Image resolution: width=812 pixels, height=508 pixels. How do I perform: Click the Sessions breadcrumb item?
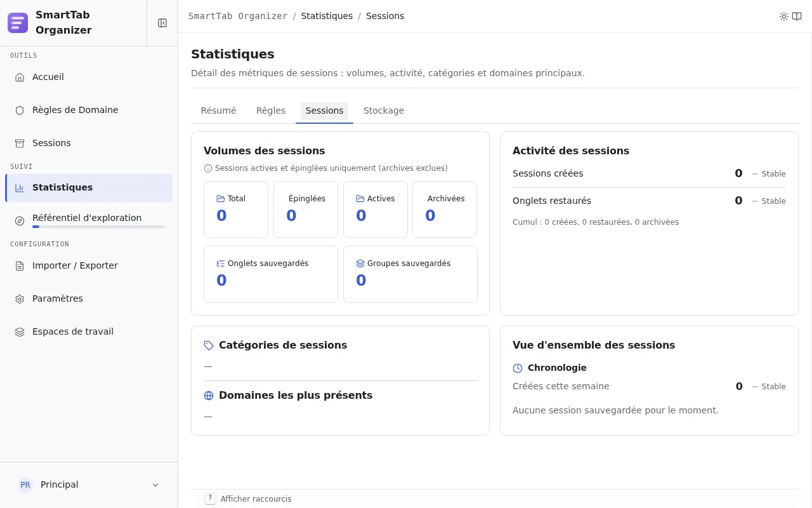coord(385,16)
